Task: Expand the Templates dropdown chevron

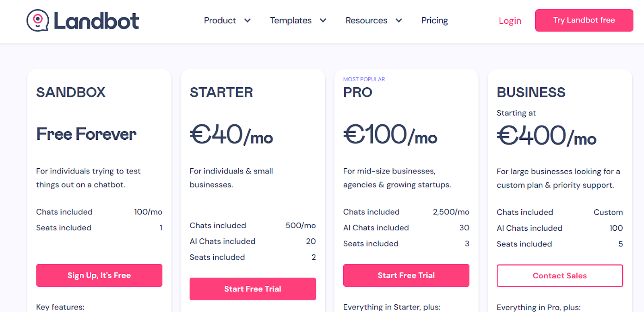Action: coord(323,21)
